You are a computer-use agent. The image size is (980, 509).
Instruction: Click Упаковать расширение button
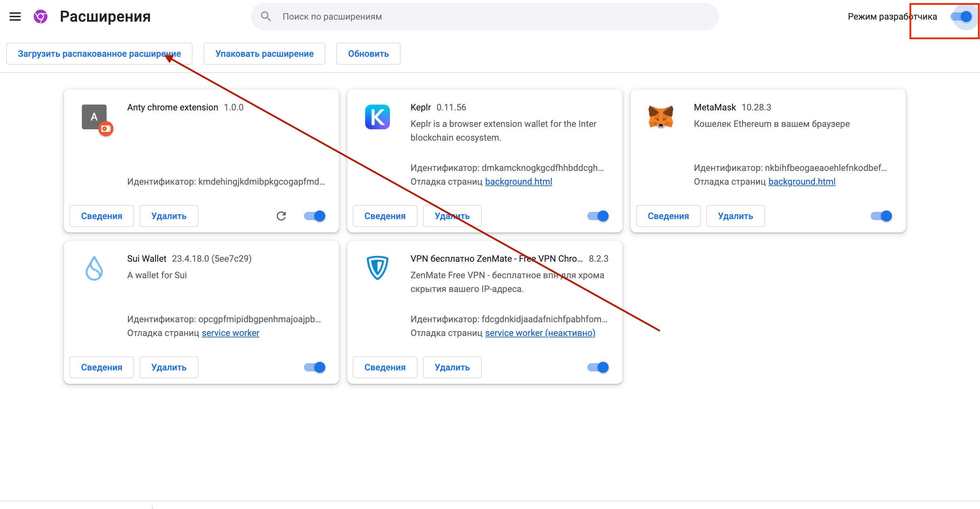pyautogui.click(x=264, y=54)
